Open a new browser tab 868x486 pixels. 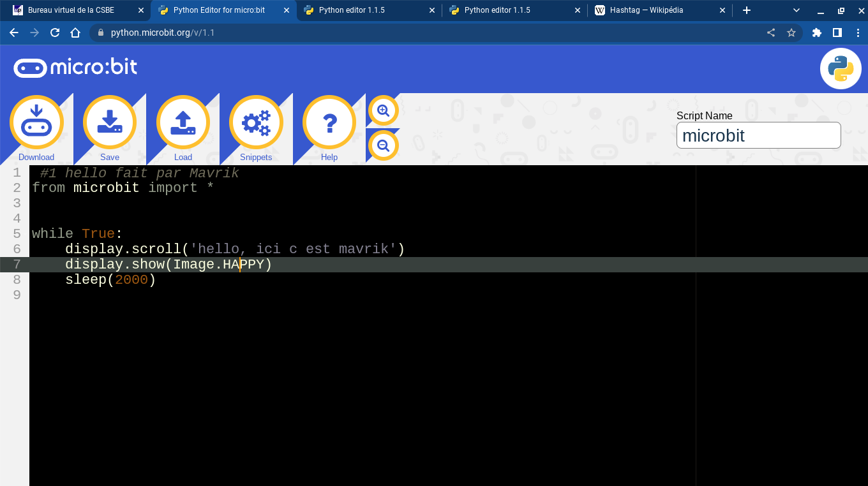pos(747,10)
